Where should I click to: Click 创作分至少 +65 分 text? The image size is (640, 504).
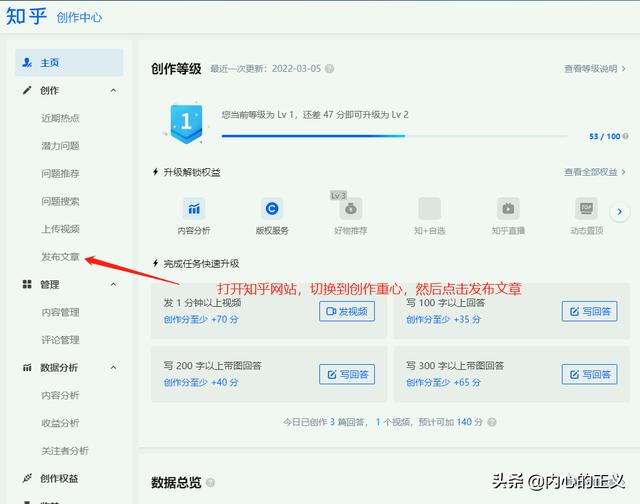pyautogui.click(x=443, y=382)
